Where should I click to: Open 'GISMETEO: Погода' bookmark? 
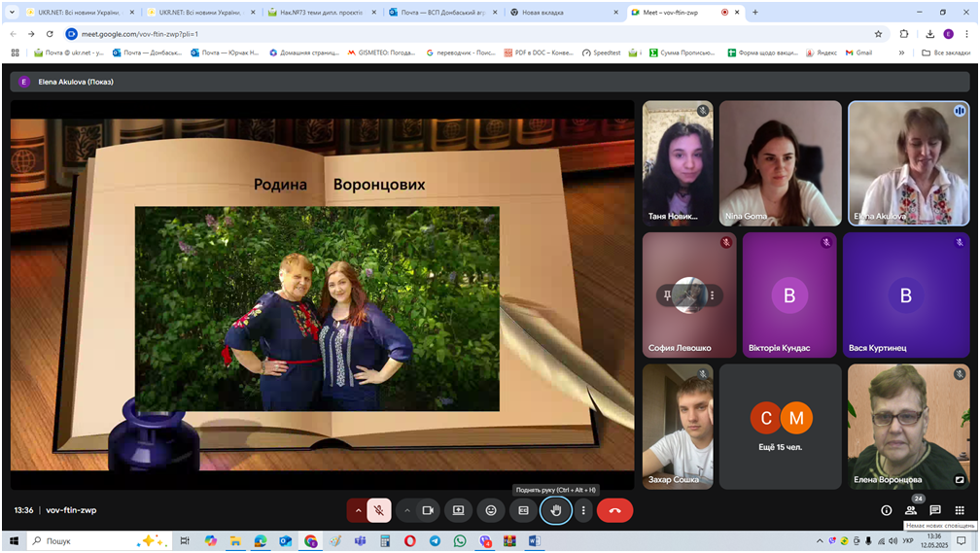click(381, 52)
